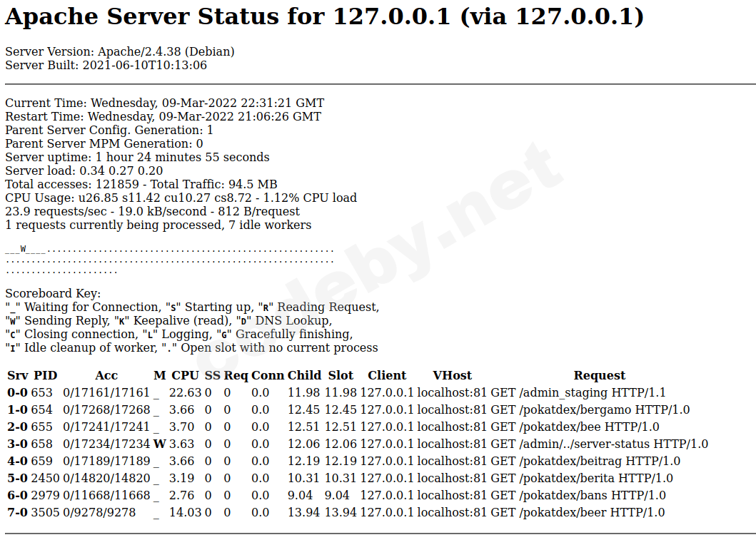Click the 'Closing connection' key line
Viewport: 756px width, 535px height.
click(179, 334)
